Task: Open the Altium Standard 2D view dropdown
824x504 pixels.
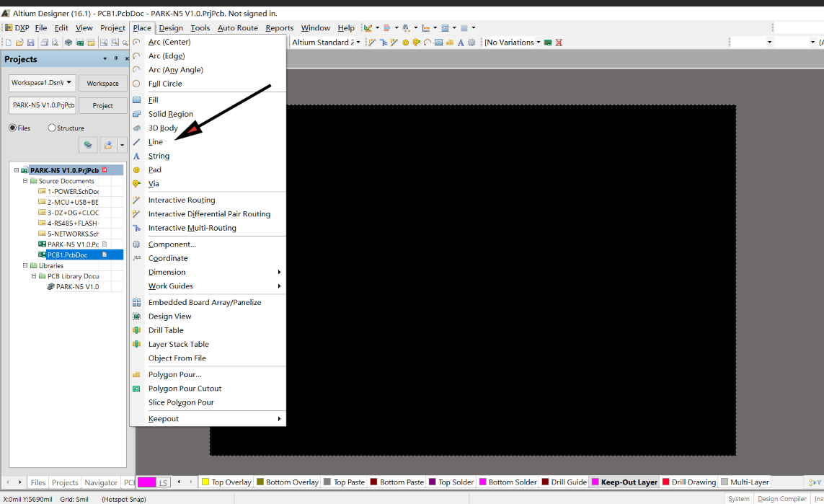Action: click(x=358, y=42)
